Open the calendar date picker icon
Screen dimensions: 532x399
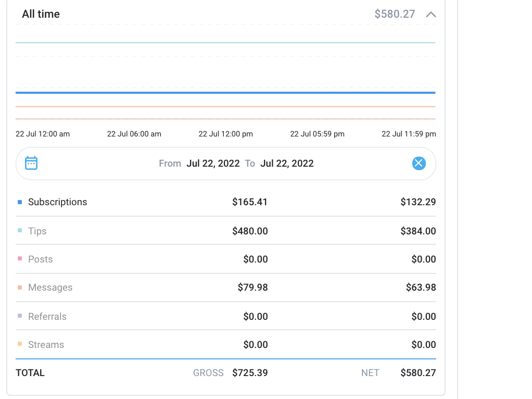(x=31, y=163)
